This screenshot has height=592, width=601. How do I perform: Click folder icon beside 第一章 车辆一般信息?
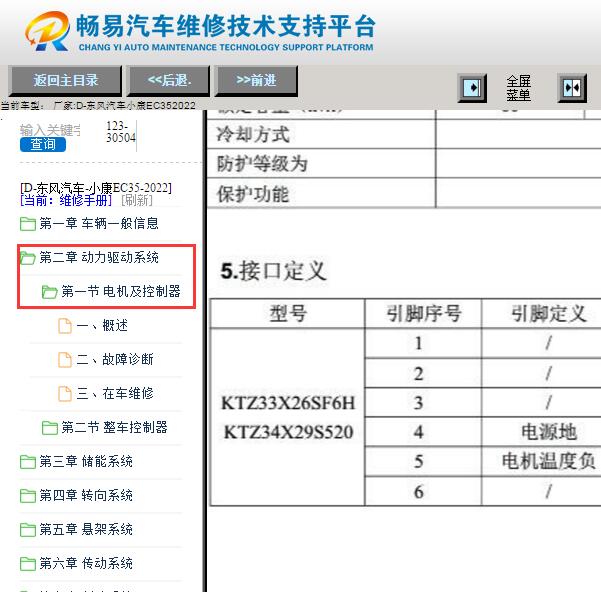click(28, 224)
